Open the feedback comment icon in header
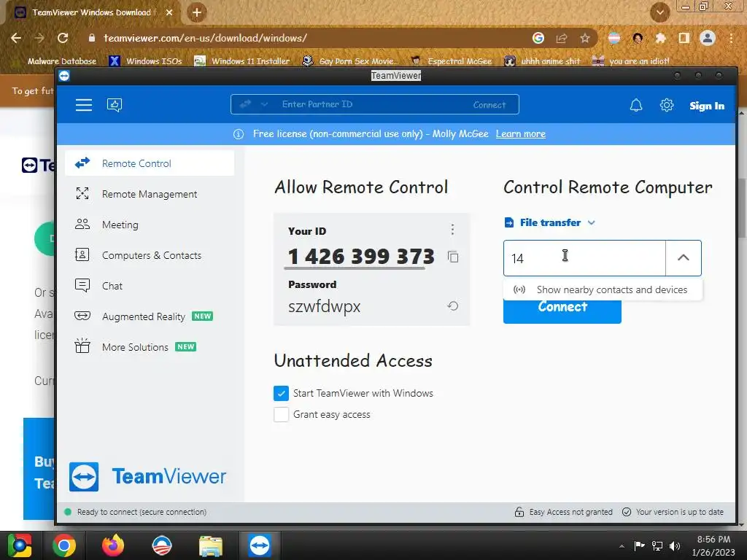 115,105
